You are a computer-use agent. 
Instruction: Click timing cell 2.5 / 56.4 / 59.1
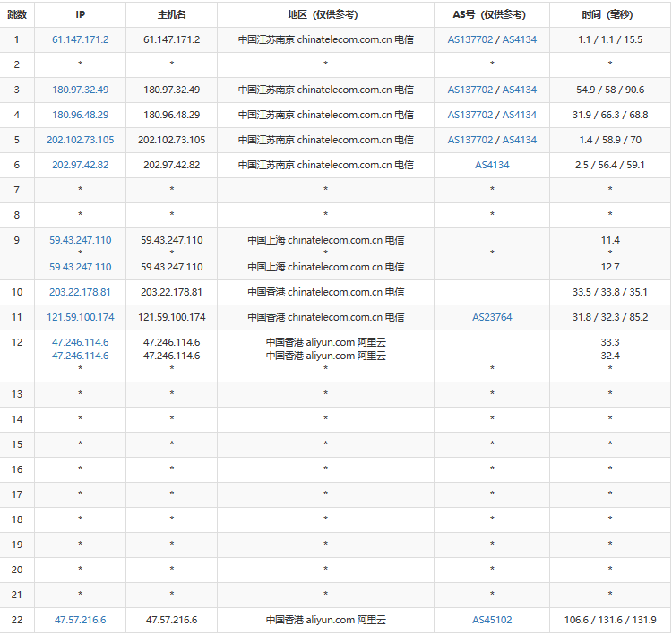click(x=610, y=165)
